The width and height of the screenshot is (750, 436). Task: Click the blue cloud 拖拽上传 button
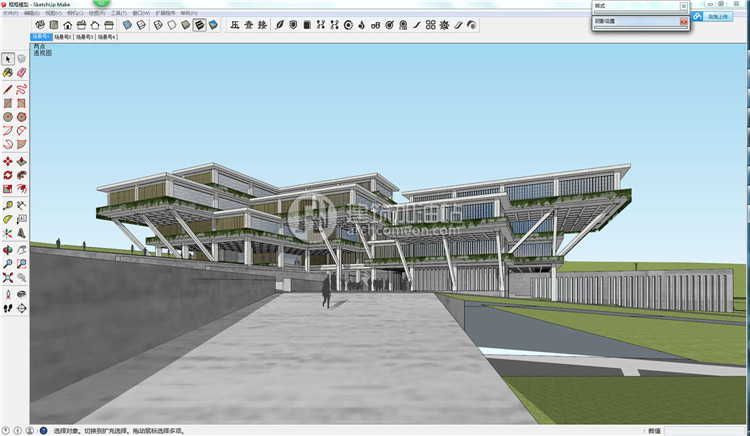coord(712,16)
